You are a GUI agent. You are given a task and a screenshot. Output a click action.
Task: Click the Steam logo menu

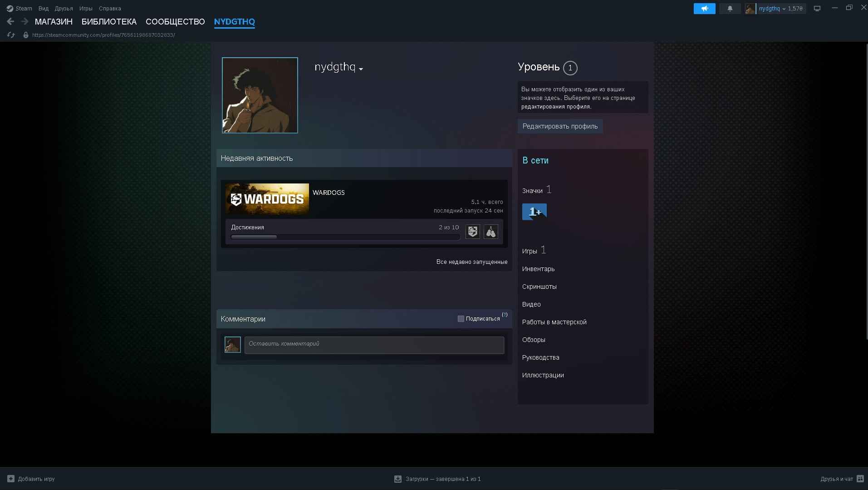[19, 8]
